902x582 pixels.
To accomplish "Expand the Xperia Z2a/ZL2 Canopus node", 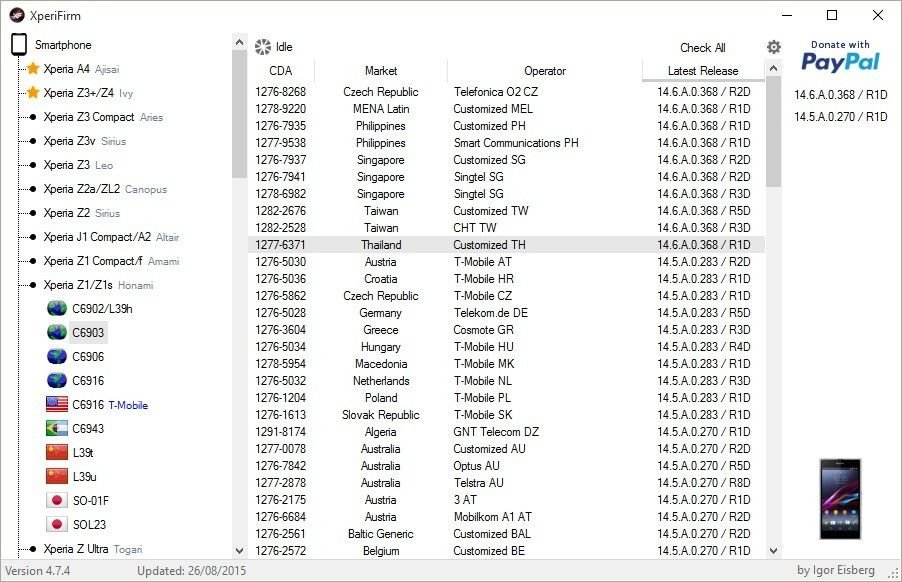I will tap(33, 189).
